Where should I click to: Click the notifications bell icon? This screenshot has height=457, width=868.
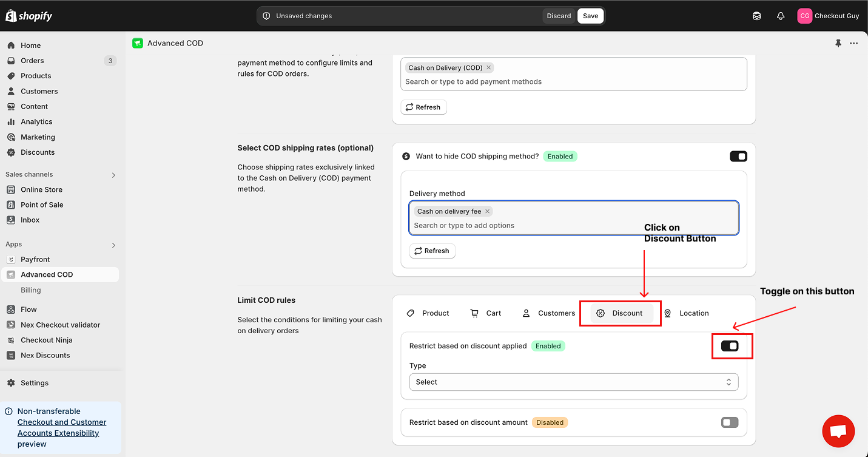pos(781,16)
